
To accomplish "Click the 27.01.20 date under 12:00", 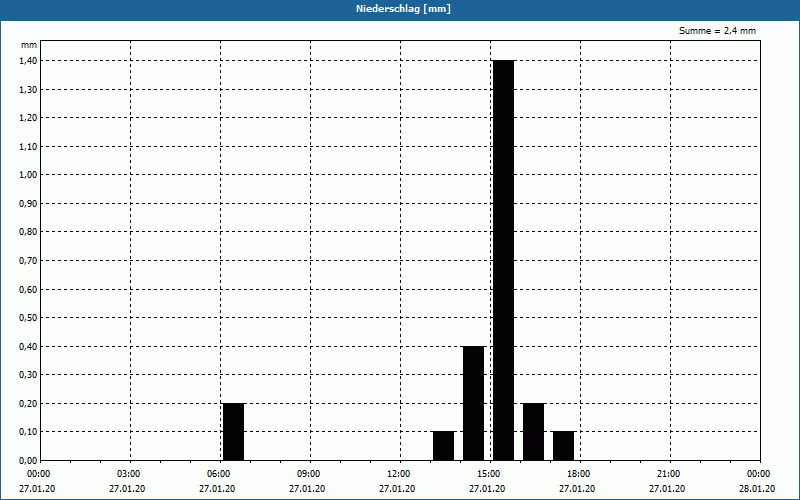I will tap(397, 489).
